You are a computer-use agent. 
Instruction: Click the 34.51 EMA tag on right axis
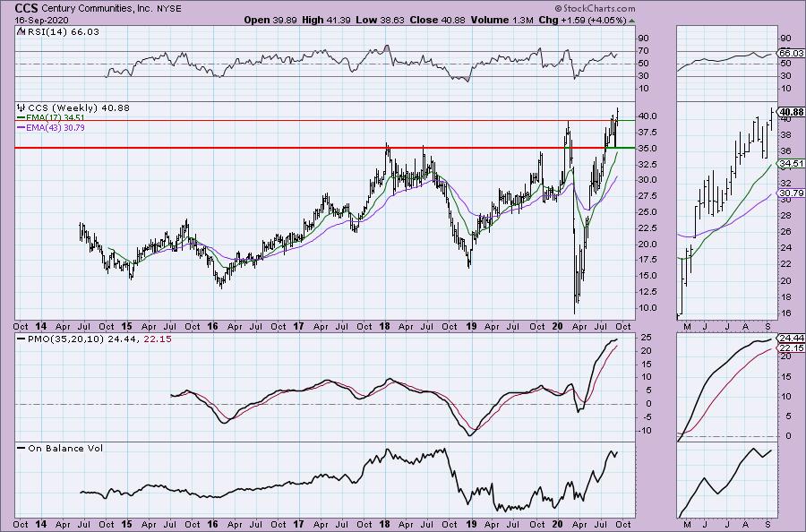click(792, 164)
